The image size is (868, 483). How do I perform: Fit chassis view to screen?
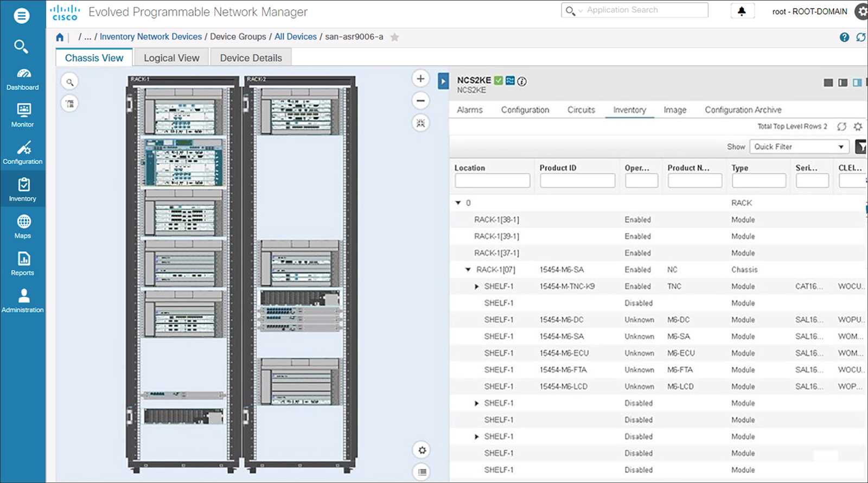point(420,123)
